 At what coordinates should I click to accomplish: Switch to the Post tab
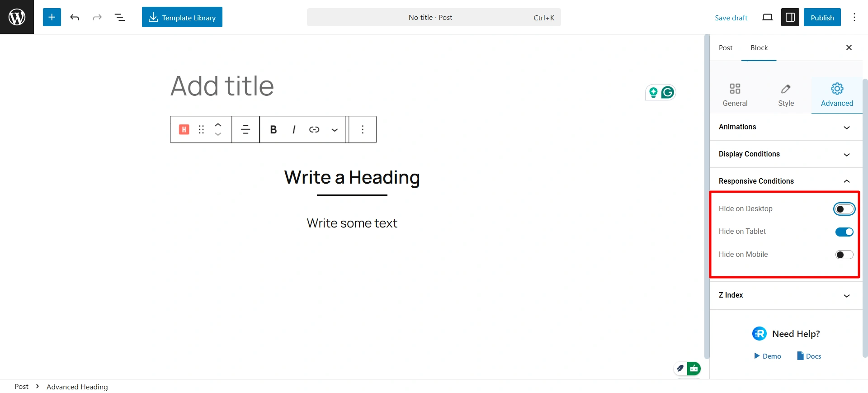click(x=726, y=48)
